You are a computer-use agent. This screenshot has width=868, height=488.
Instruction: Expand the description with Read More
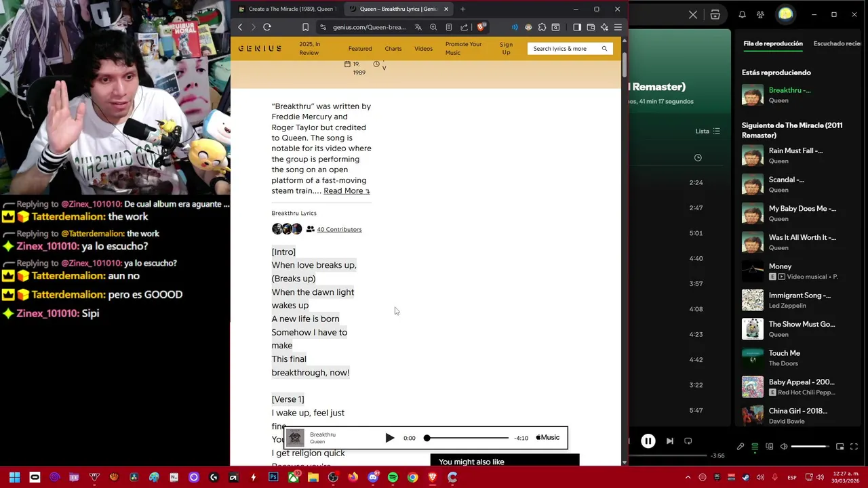[x=347, y=191]
